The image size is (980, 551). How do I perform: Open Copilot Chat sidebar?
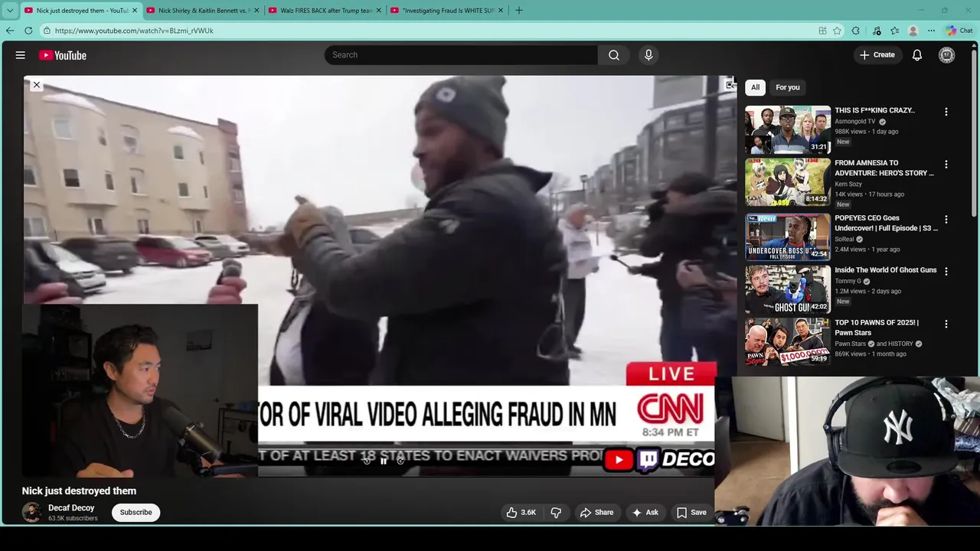(959, 31)
